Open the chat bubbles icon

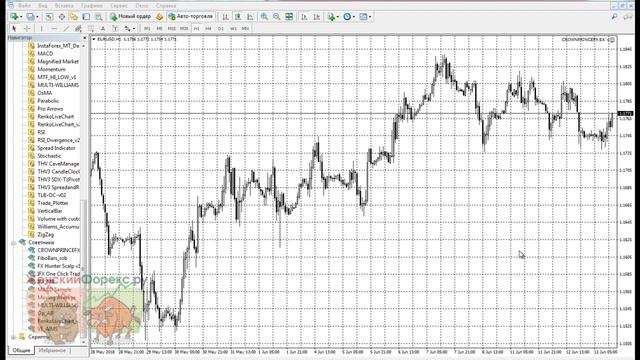[628, 17]
